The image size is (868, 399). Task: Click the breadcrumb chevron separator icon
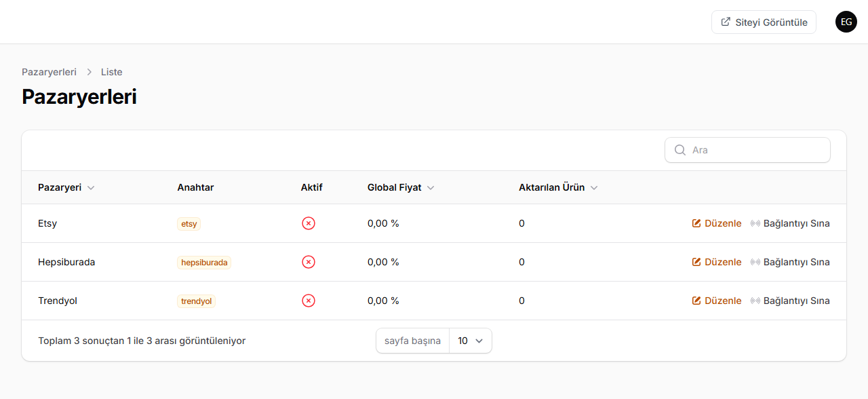(x=89, y=72)
